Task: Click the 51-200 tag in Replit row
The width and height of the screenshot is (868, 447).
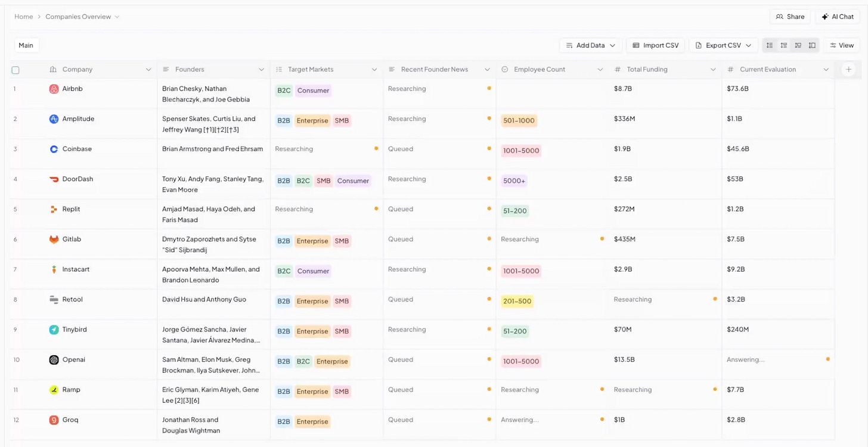Action: 515,211
